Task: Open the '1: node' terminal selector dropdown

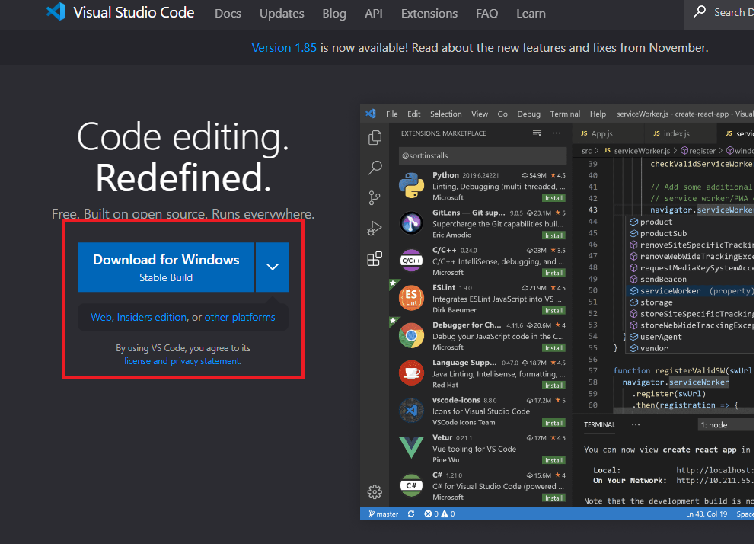Action: pyautogui.click(x=726, y=425)
